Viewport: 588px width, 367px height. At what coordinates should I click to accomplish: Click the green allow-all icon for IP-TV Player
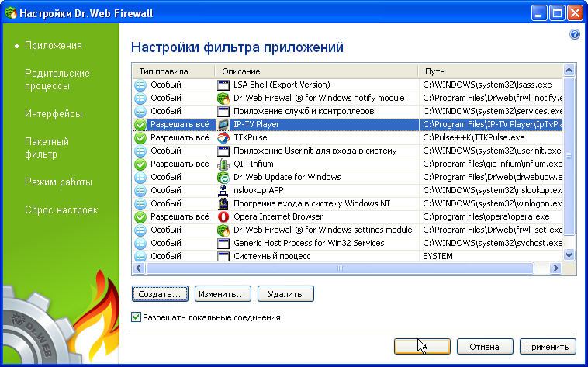(x=140, y=125)
